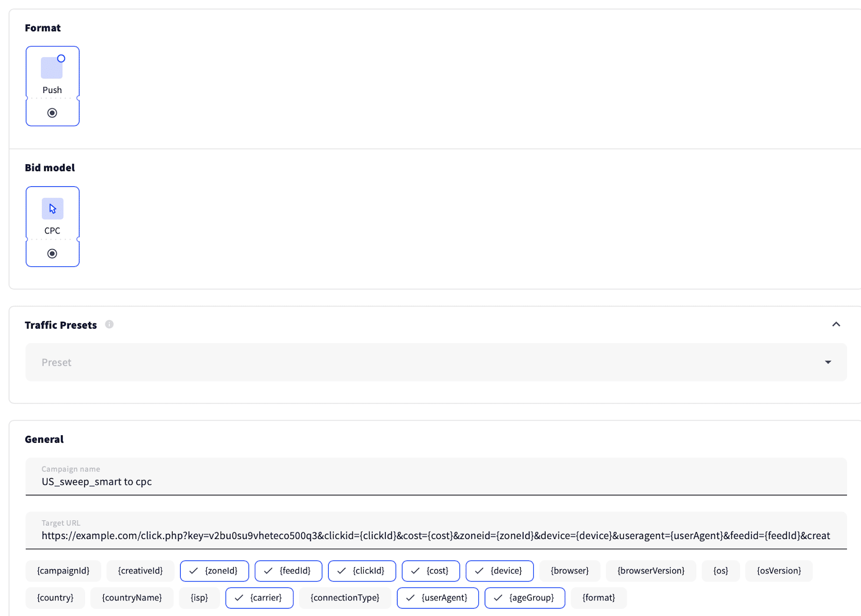Edit the Campaign name field

[436, 482]
